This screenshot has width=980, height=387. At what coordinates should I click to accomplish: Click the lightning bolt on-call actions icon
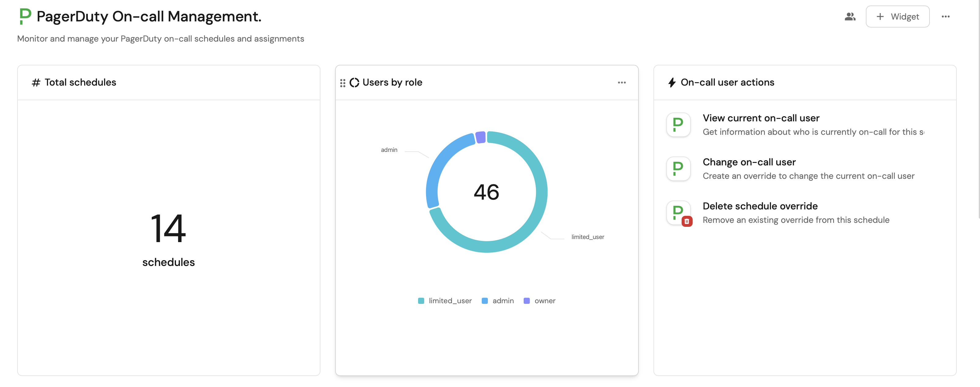click(x=672, y=83)
